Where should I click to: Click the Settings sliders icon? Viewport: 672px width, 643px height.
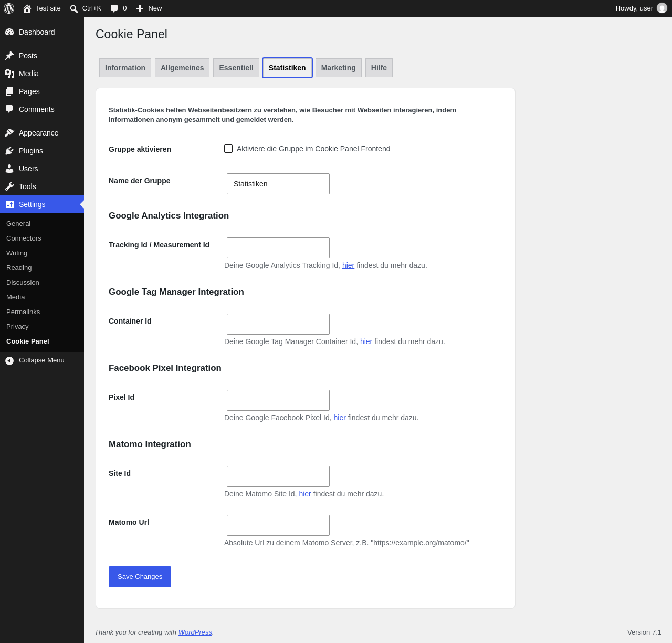pyautogui.click(x=9, y=204)
